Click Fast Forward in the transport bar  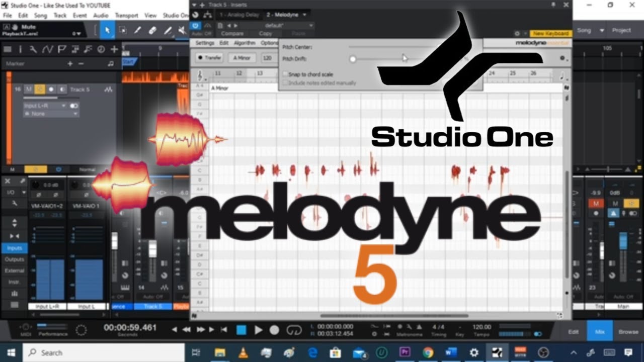click(x=200, y=330)
